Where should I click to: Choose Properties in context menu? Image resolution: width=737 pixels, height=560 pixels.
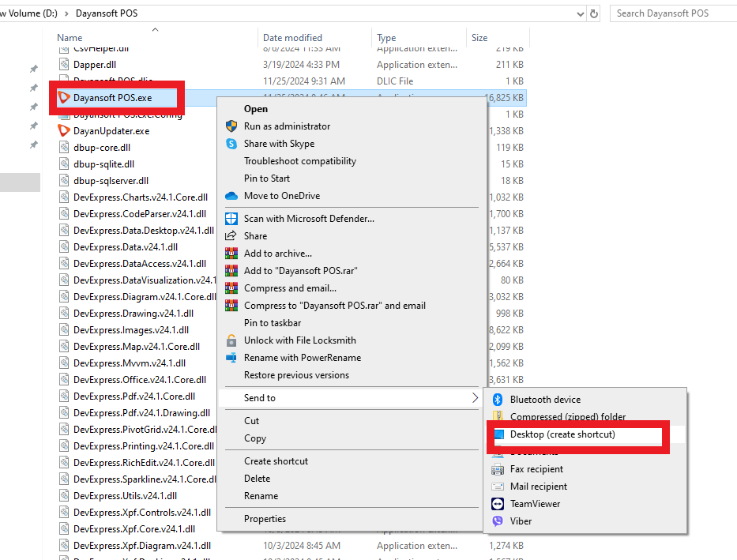[265, 519]
